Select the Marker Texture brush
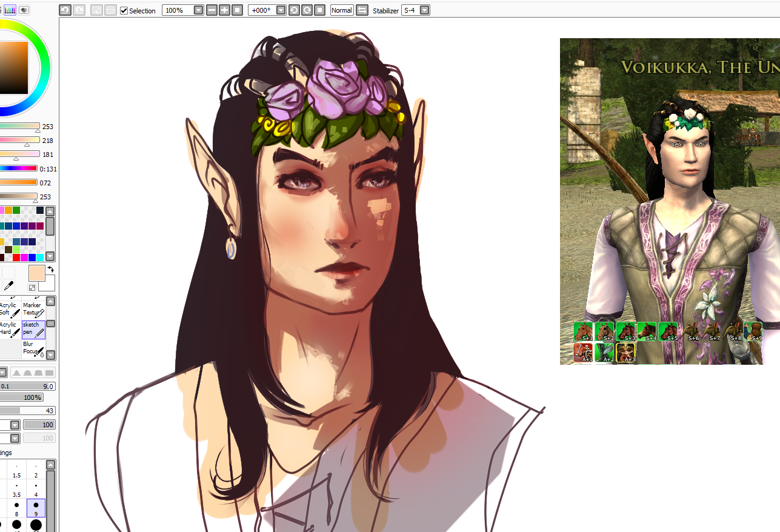 (33, 310)
